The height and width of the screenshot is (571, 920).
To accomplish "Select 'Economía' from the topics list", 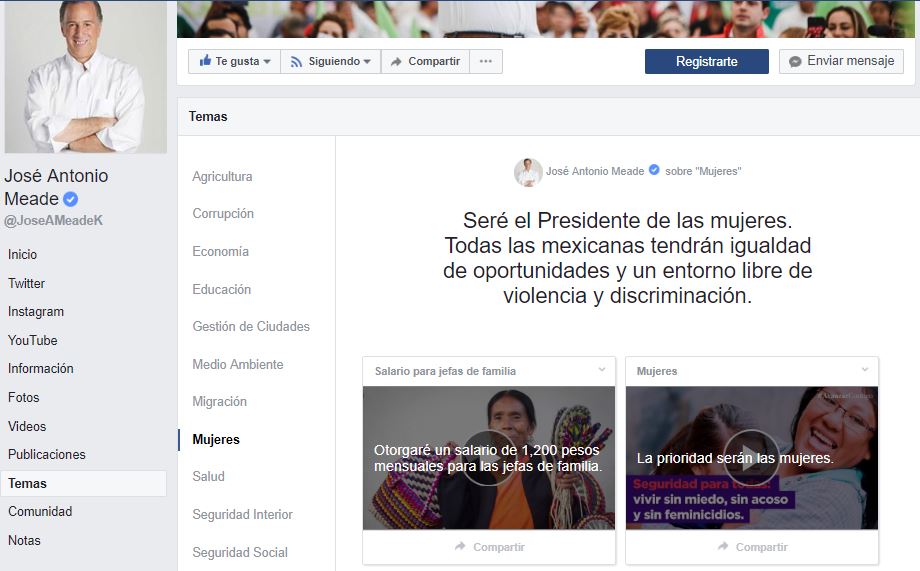I will click(221, 252).
